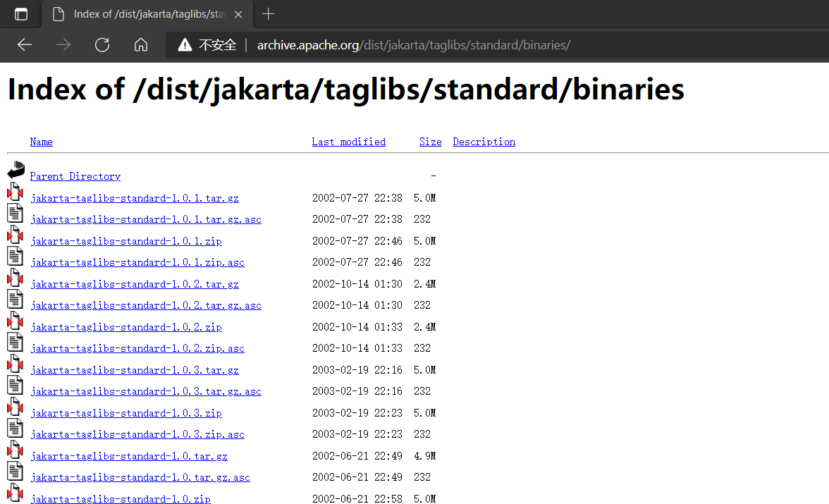Download jakarta-taglibs-standard-1.0.2.tar.gz

135,284
